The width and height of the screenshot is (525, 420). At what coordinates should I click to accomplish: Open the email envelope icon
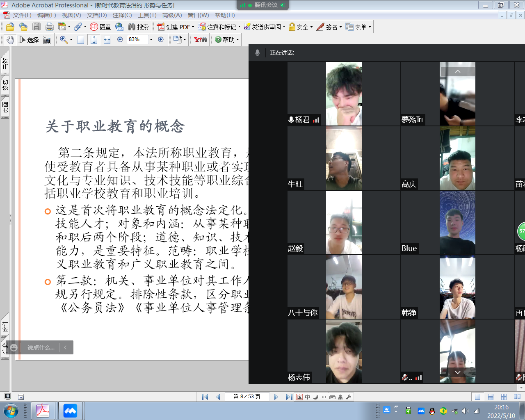119,27
